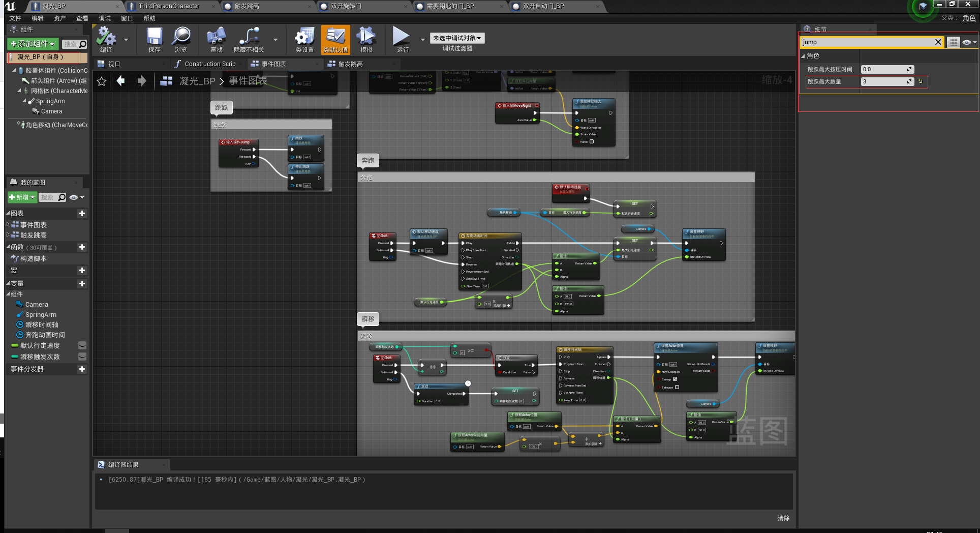Open the 调试 menu

pos(105,18)
